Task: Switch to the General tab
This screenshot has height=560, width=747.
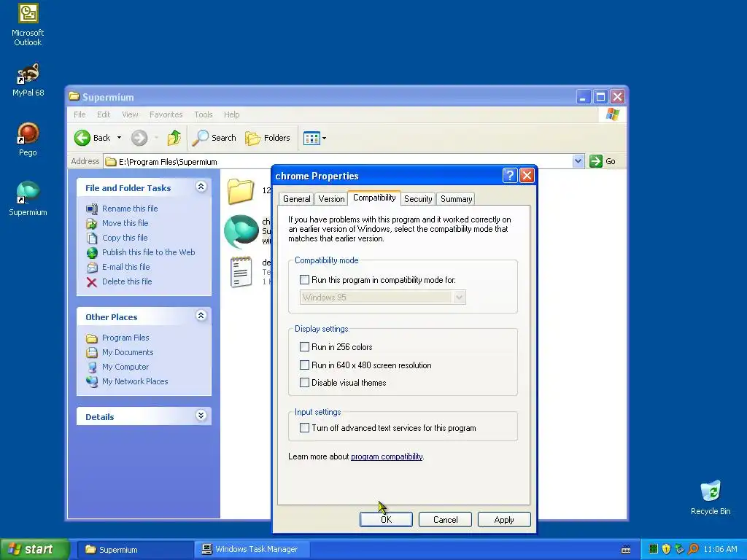Action: (296, 199)
